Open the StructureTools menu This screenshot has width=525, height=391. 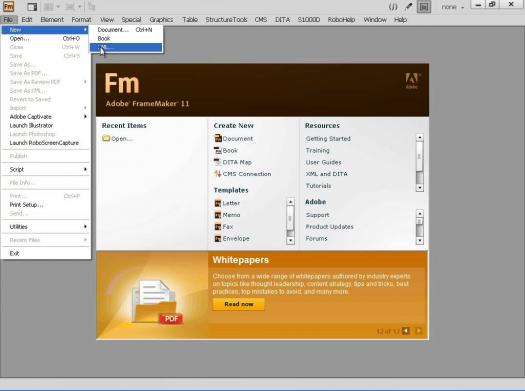pos(226,20)
